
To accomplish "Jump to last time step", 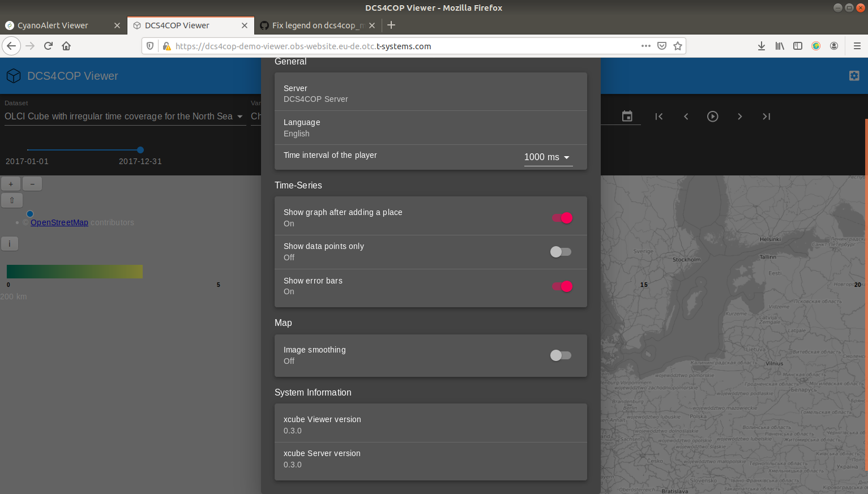I will [x=766, y=116].
